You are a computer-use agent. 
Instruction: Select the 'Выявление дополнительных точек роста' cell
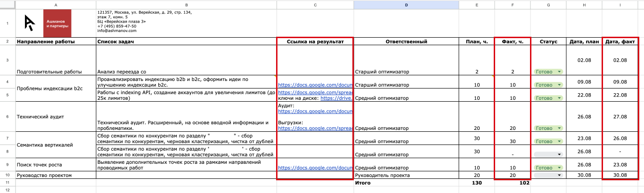pos(186,164)
